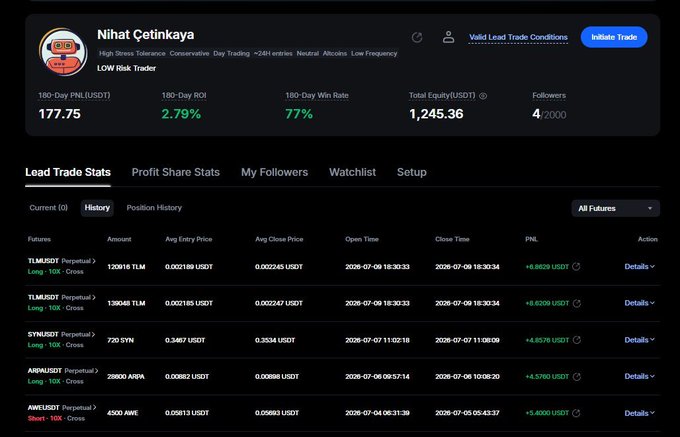The height and width of the screenshot is (437, 680).
Task: Click the 77% win rate value
Action: [299, 114]
